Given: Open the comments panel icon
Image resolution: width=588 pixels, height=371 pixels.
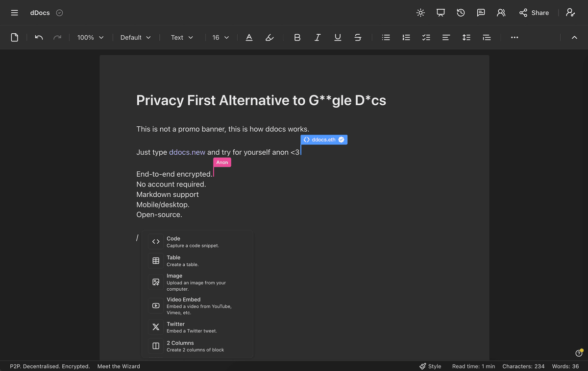Looking at the screenshot, I should click(x=481, y=13).
